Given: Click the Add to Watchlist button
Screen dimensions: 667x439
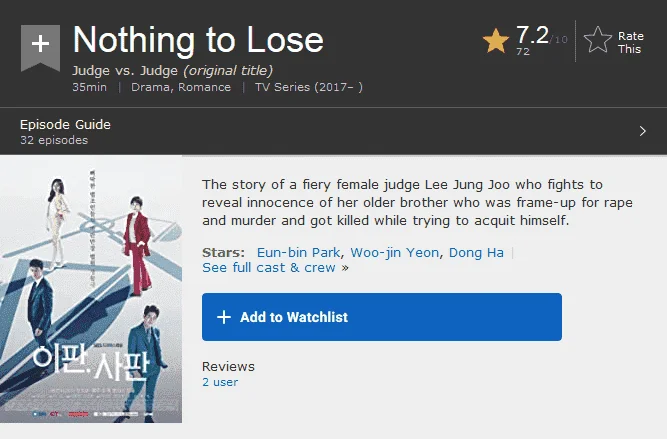Looking at the screenshot, I should point(382,317).
